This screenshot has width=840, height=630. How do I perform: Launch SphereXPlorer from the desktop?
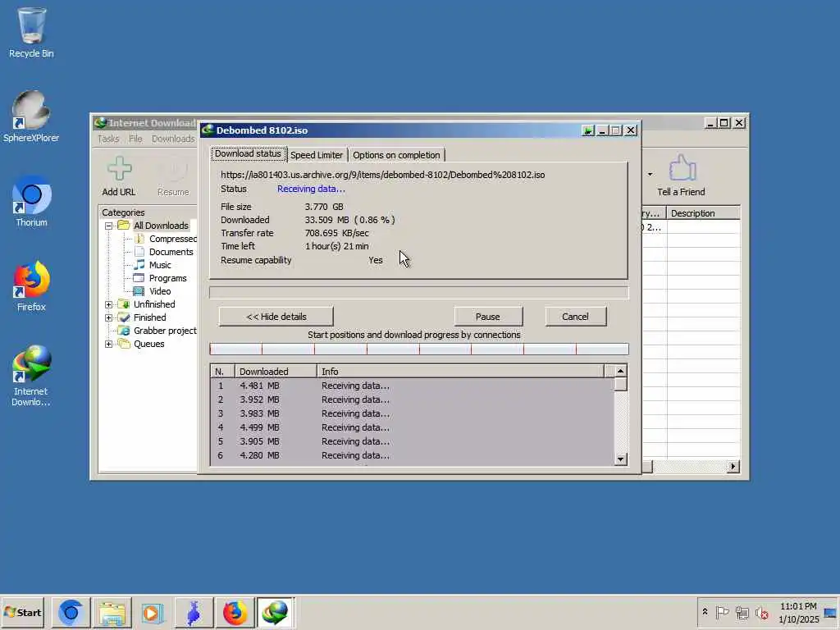coord(31,116)
